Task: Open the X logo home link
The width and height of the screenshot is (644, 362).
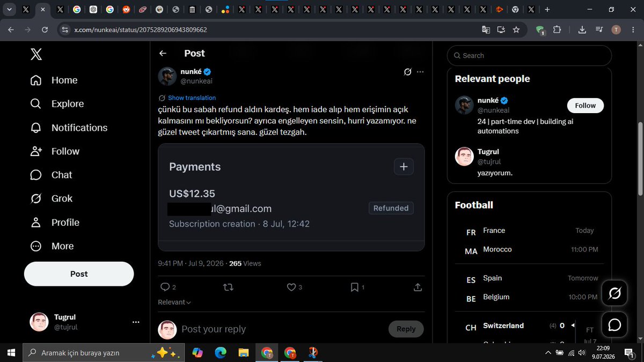Action: [x=36, y=54]
